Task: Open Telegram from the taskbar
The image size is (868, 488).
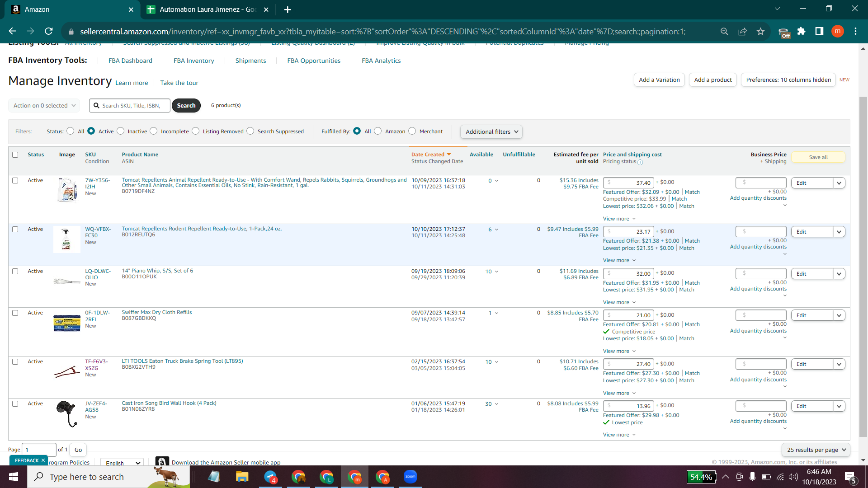Action: pos(270,477)
